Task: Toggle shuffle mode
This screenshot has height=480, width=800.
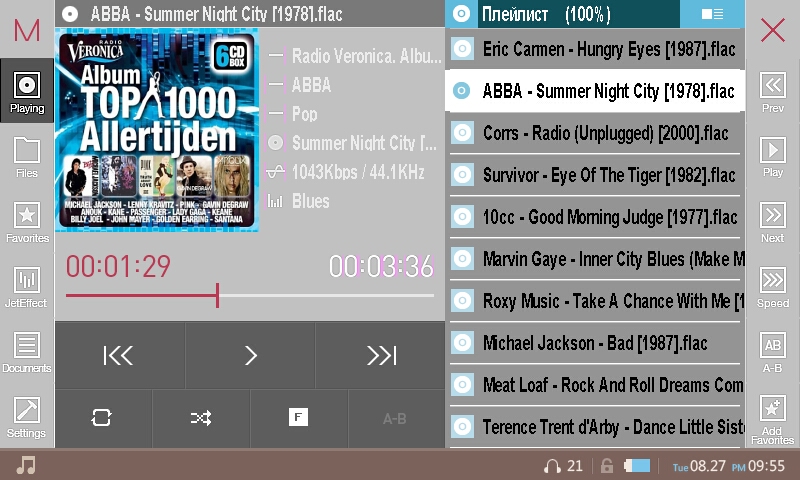Action: pyautogui.click(x=201, y=419)
